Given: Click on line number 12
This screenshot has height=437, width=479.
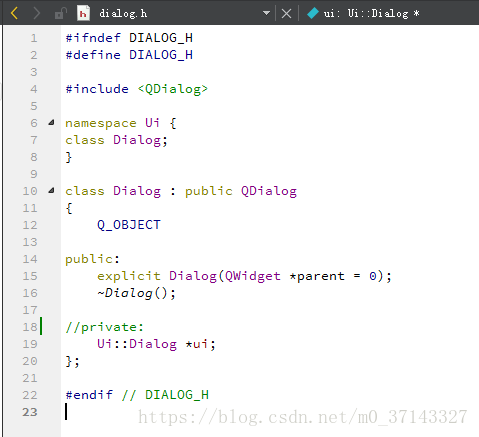Looking at the screenshot, I should (30, 225).
